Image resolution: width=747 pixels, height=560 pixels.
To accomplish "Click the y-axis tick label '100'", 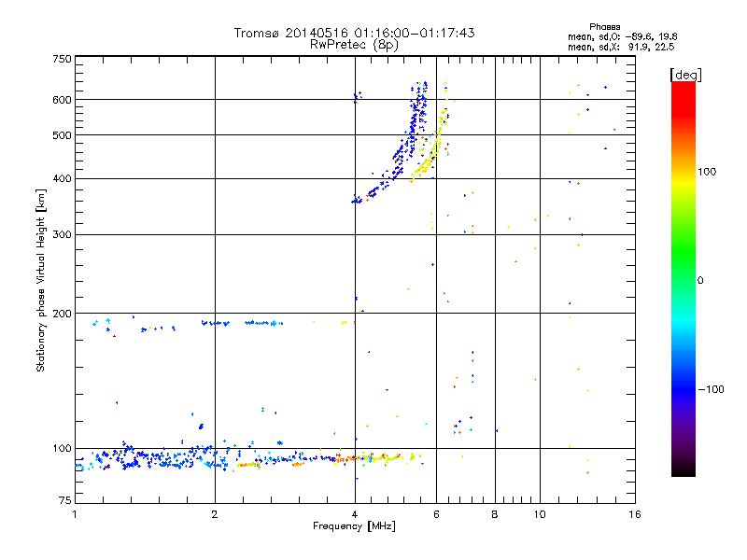I will tap(62, 449).
